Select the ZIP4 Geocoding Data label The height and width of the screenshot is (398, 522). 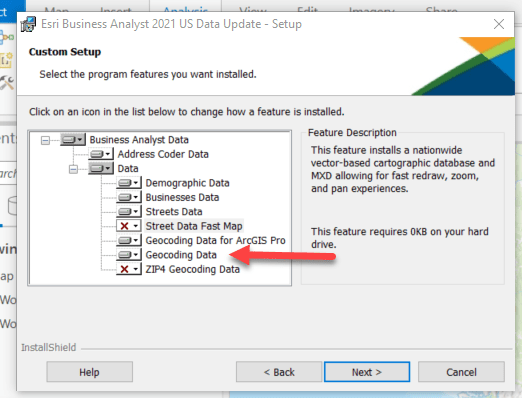click(193, 269)
